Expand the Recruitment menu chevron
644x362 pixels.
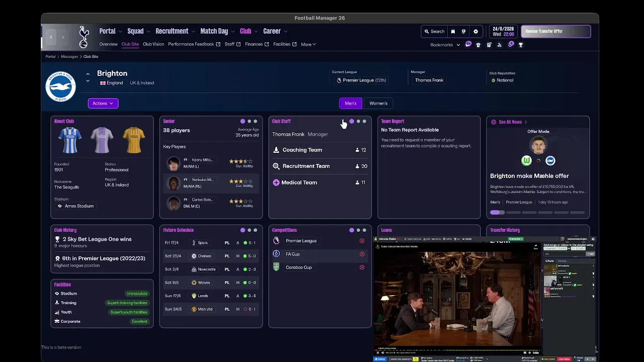(193, 32)
